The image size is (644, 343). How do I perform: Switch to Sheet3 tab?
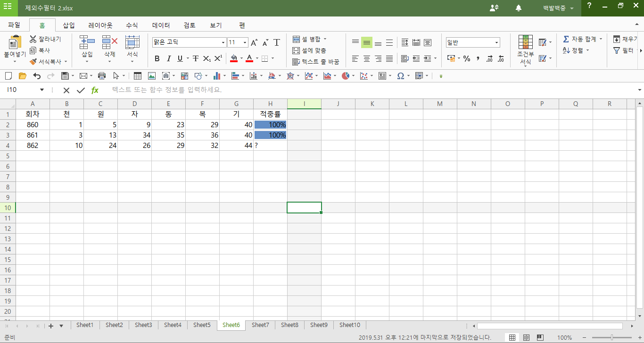click(x=143, y=325)
